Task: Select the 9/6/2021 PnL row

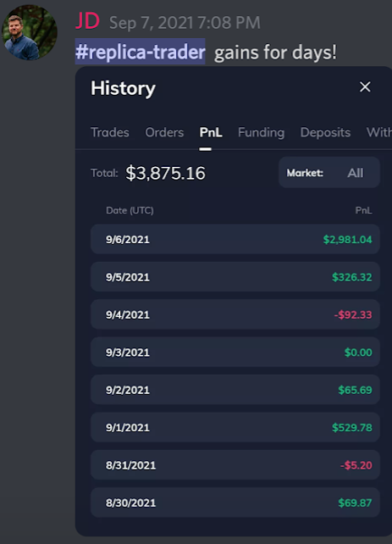Action: click(235, 239)
